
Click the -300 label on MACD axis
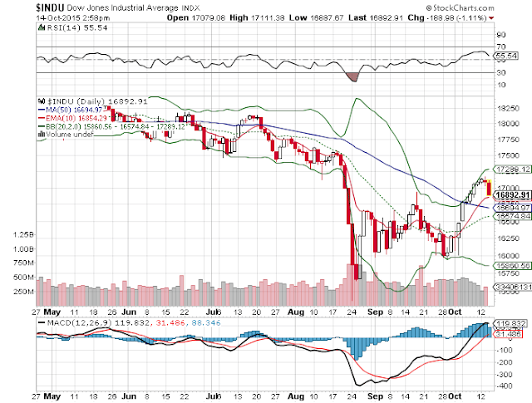click(x=505, y=374)
